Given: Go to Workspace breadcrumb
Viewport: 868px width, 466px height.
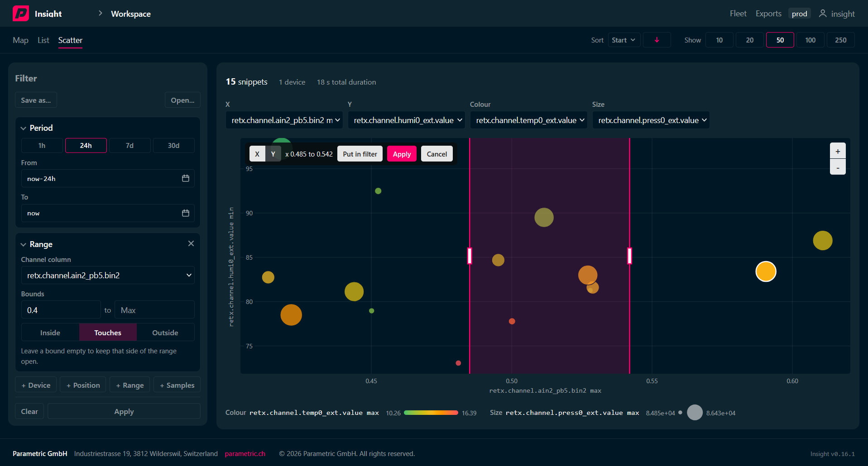Looking at the screenshot, I should tap(131, 14).
